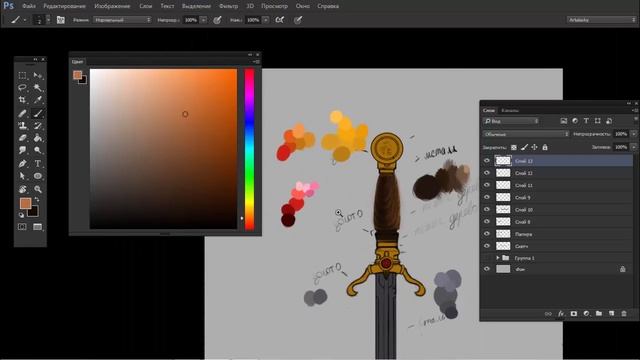The image size is (640, 360).
Task: Toggle Quick Mask mode in the toolbox
Action: (22, 227)
